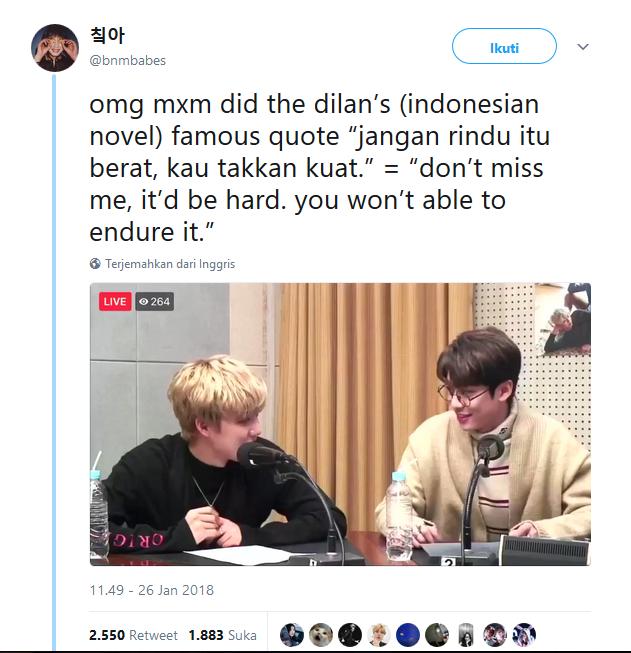This screenshot has height=653, width=631.
Task: Open the @bnmbabes handle link
Action: pyautogui.click(x=127, y=61)
